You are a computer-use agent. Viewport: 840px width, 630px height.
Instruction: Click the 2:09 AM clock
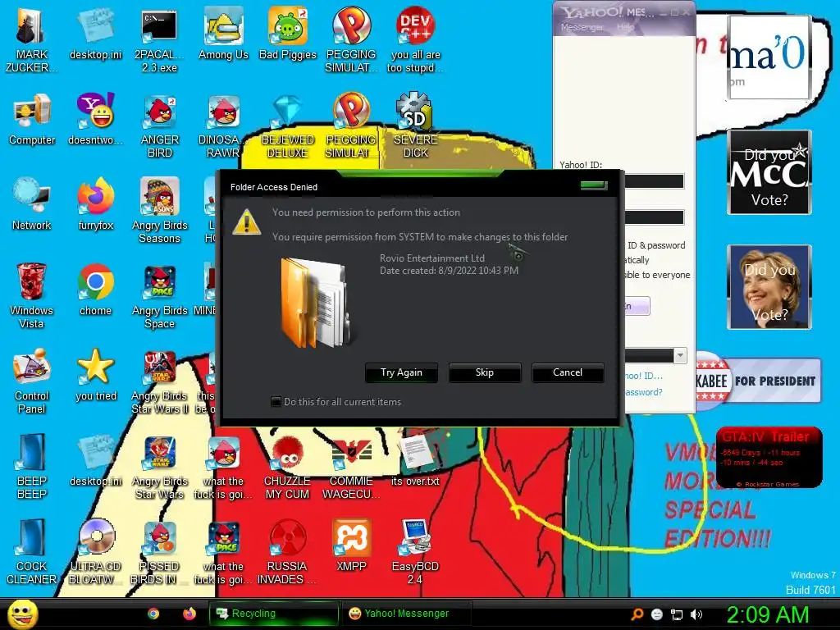tap(767, 614)
